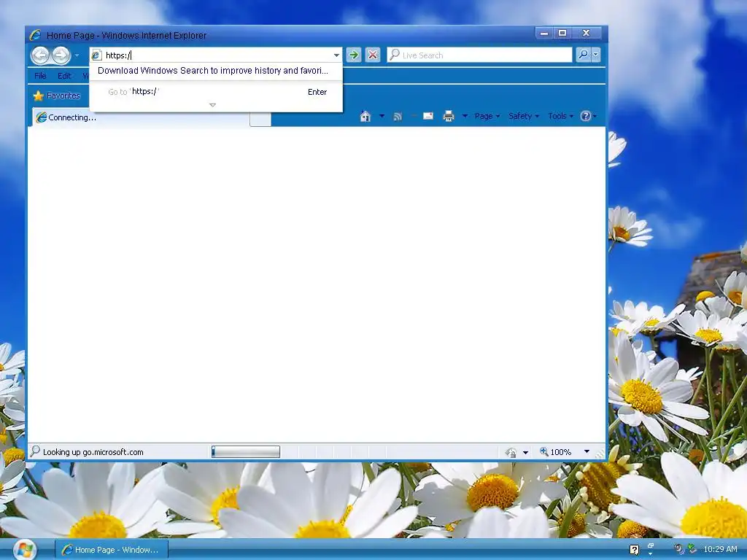This screenshot has width=747, height=560.
Task: Click the page loading progress bar
Action: coord(246,451)
